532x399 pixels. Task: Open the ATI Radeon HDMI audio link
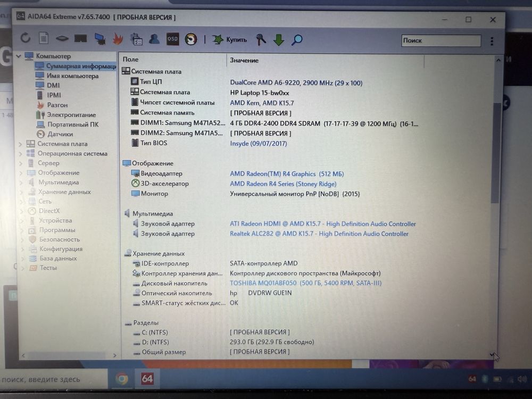tap(323, 224)
